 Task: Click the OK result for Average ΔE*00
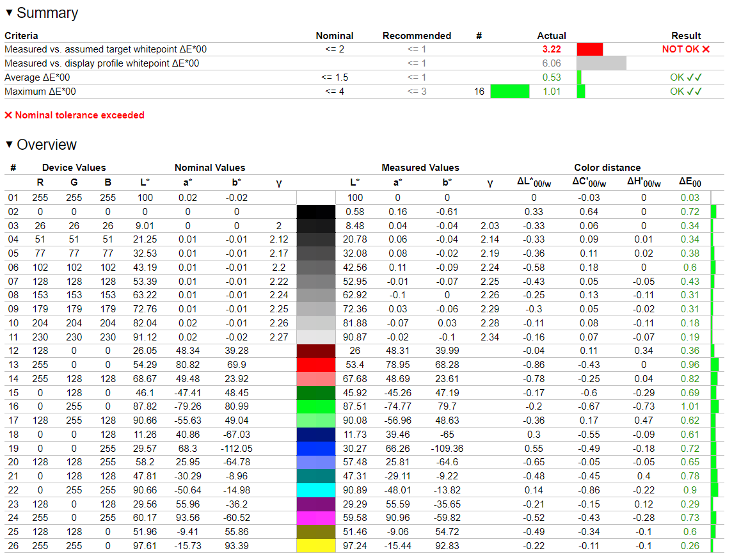[686, 77]
